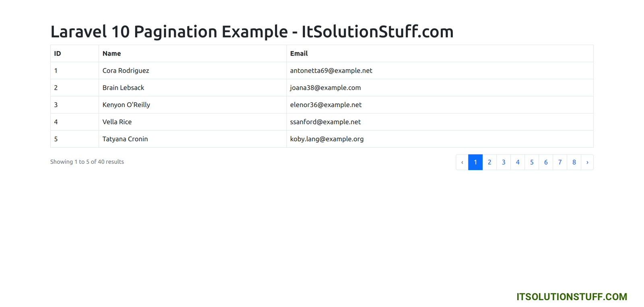Click the Name column header
The image size is (644, 307).
coord(111,54)
